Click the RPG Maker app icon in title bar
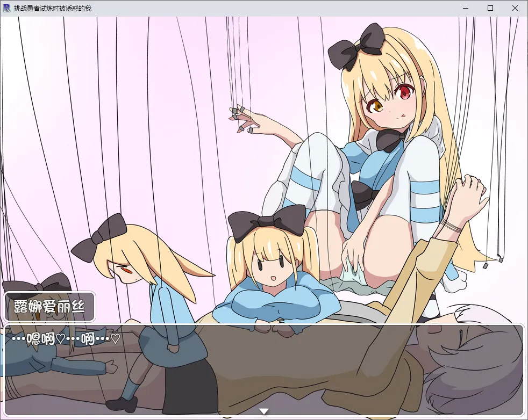The image size is (528, 420). pos(7,8)
